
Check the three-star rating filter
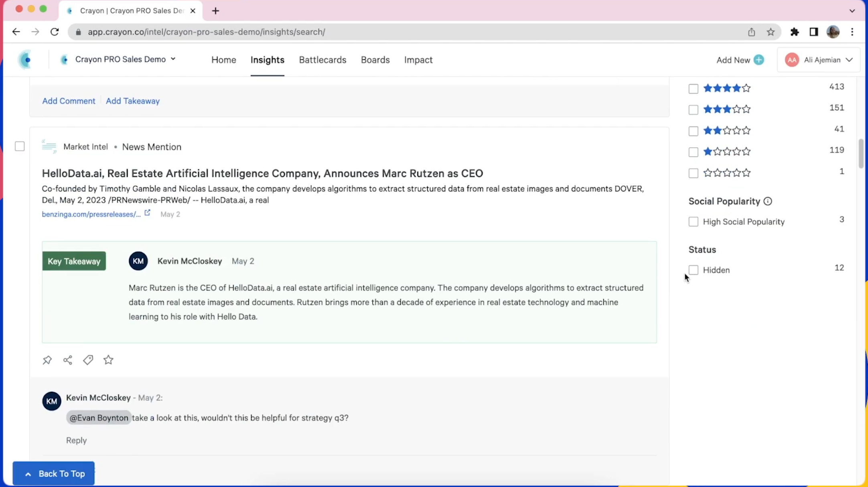click(693, 110)
